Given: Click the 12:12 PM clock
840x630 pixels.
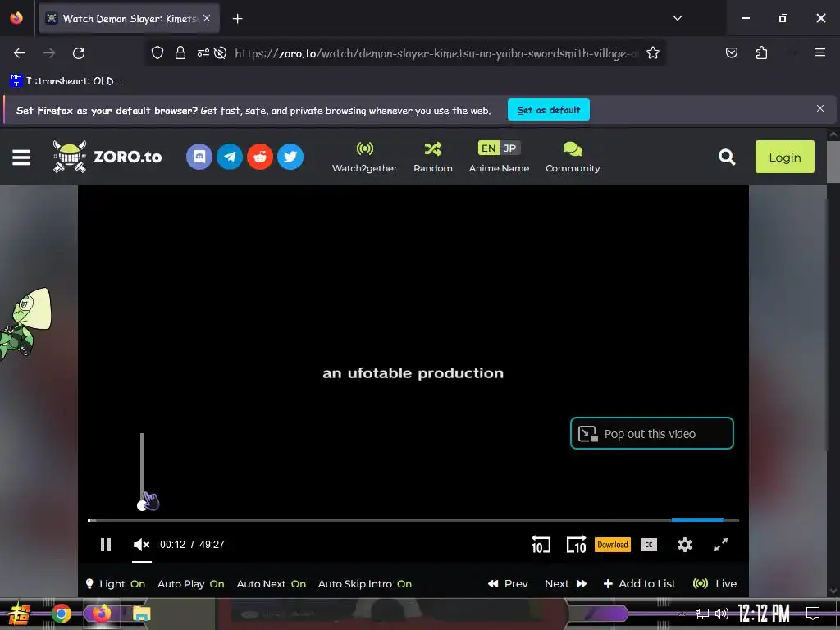Looking at the screenshot, I should click(764, 614).
